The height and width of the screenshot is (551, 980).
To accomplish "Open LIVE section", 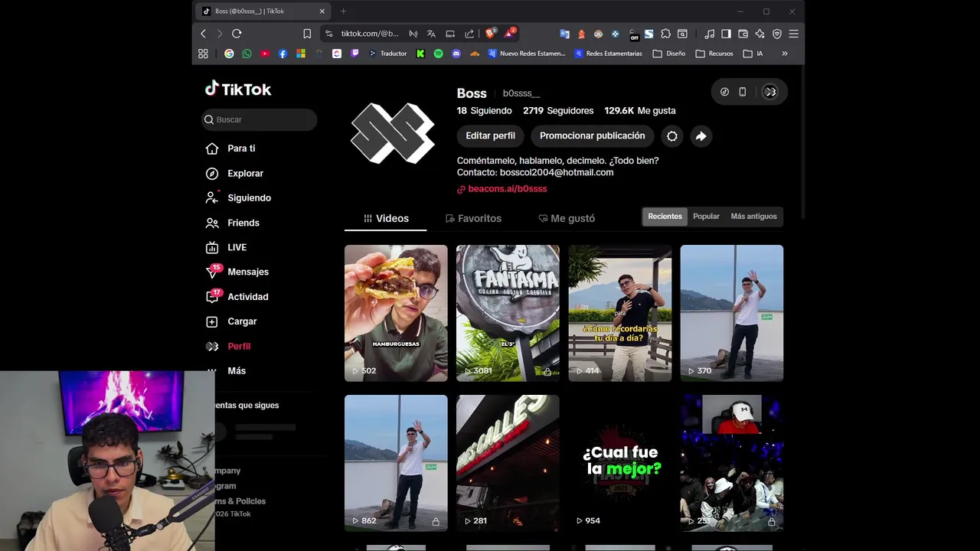I will tap(227, 247).
